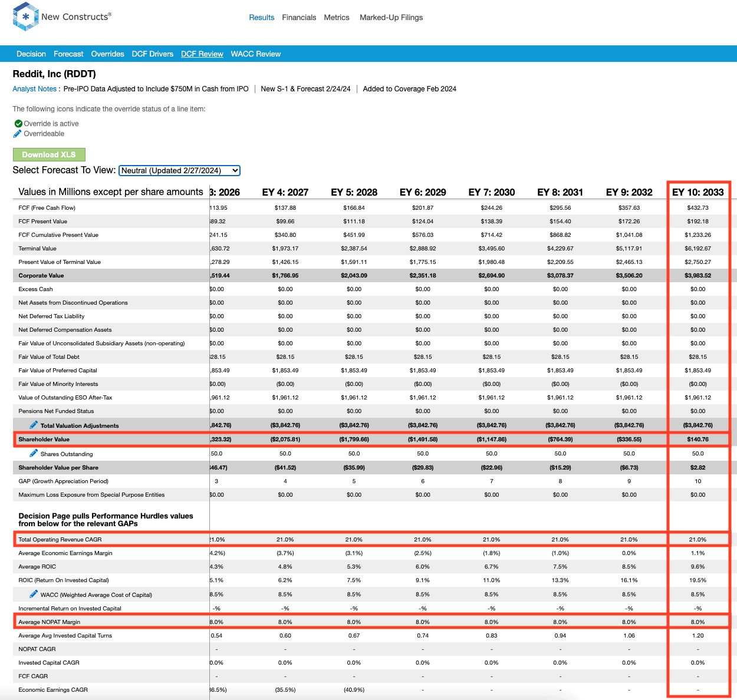Select the Decision tab
737x700 pixels.
click(31, 54)
